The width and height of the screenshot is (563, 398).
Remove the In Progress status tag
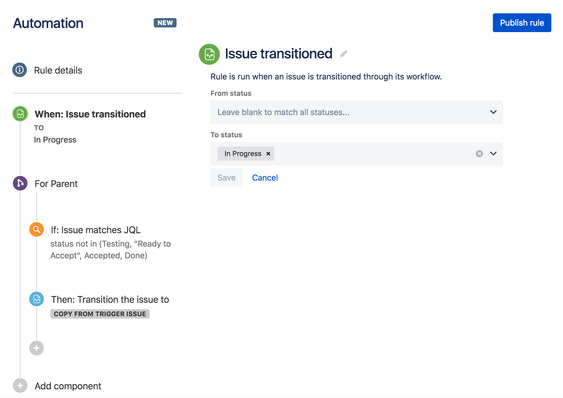click(268, 154)
